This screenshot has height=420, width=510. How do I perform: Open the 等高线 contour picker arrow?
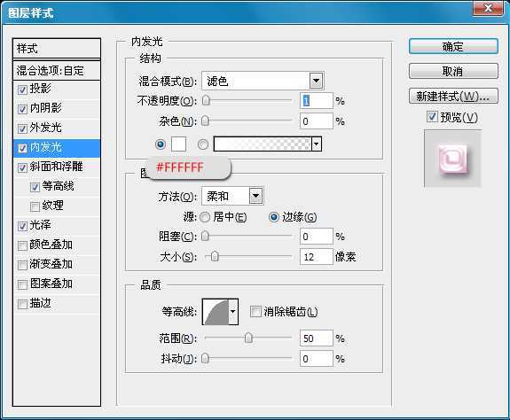(x=233, y=312)
